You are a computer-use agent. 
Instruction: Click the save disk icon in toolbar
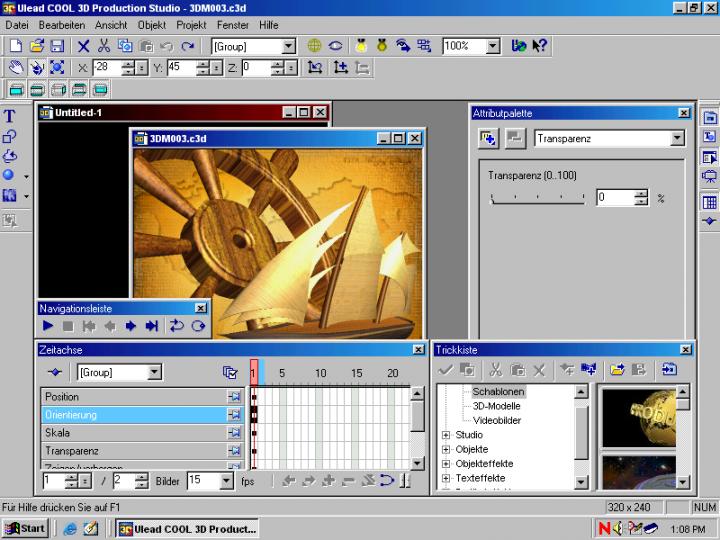click(x=57, y=46)
